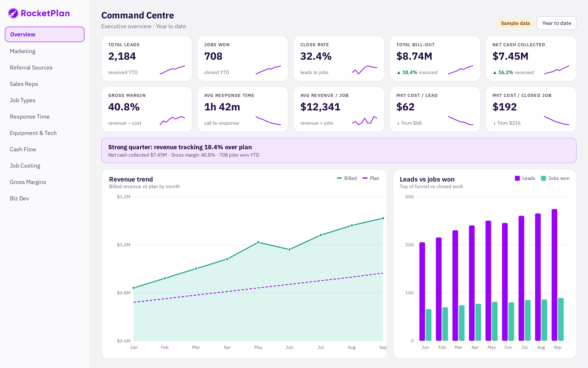Click the 32.4% close rate figure
The image size is (588, 368).
(316, 56)
